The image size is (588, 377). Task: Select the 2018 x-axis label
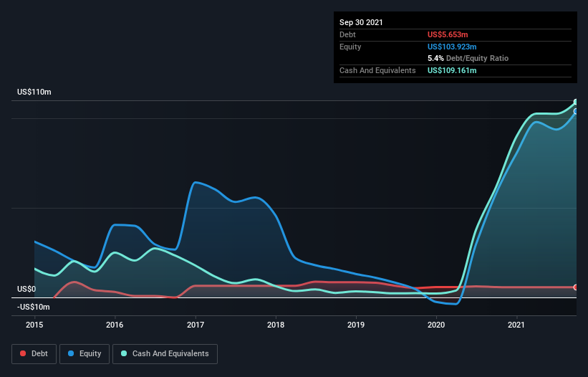[x=276, y=325]
